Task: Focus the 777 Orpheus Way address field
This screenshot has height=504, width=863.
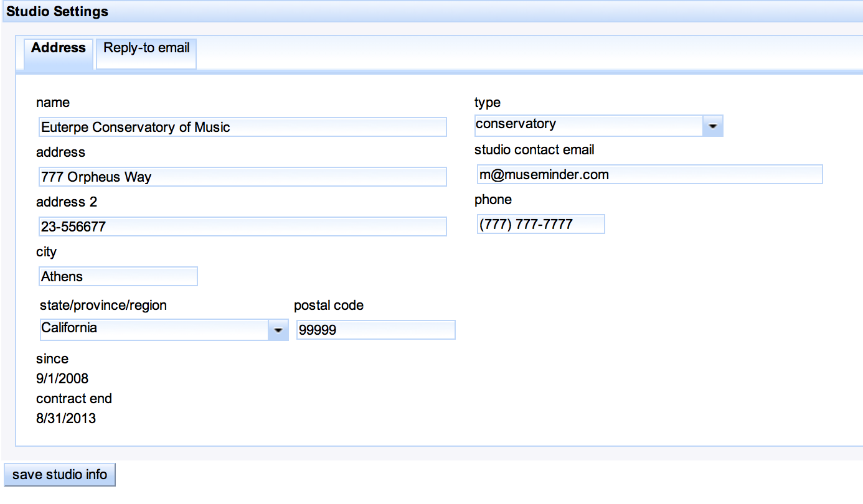Action: click(x=242, y=177)
